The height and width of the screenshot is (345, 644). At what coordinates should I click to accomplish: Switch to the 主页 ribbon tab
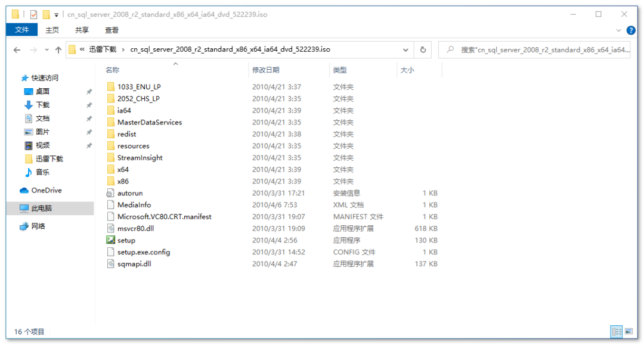(52, 30)
